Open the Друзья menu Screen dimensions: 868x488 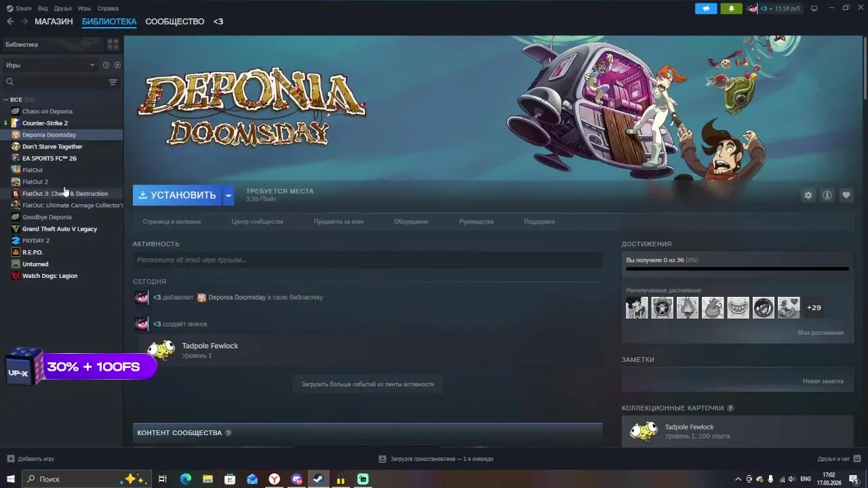pyautogui.click(x=62, y=9)
